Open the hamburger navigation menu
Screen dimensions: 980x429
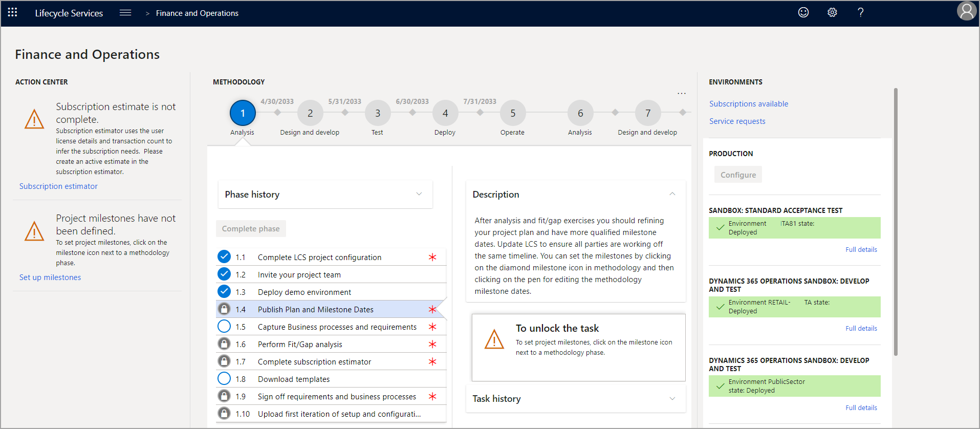[x=125, y=13]
